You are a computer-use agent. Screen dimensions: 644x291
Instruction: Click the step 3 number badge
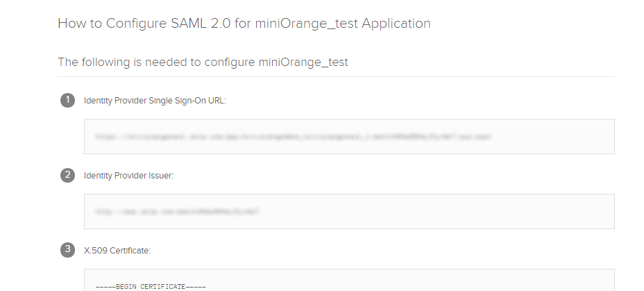pyautogui.click(x=67, y=250)
